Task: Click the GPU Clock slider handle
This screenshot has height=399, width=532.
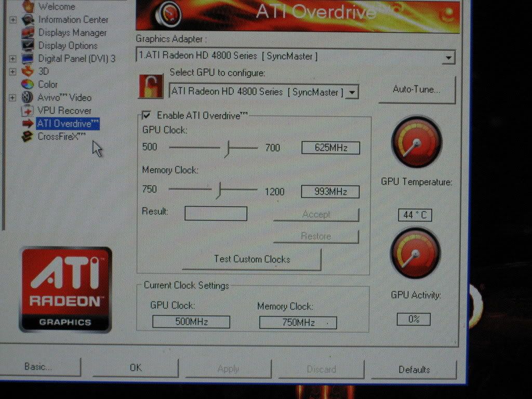Action: pos(228,149)
